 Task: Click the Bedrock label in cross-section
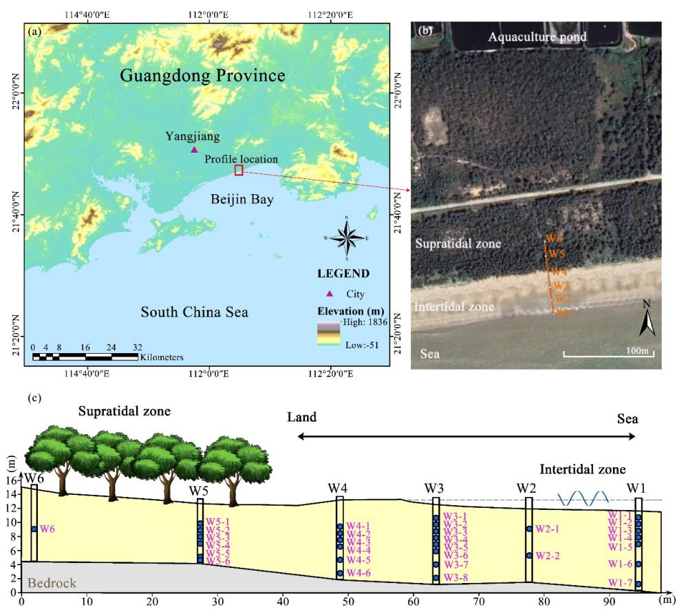tap(52, 584)
